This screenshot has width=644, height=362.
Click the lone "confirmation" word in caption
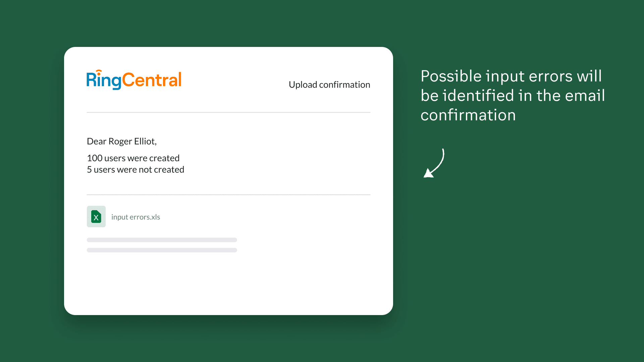[x=468, y=115]
